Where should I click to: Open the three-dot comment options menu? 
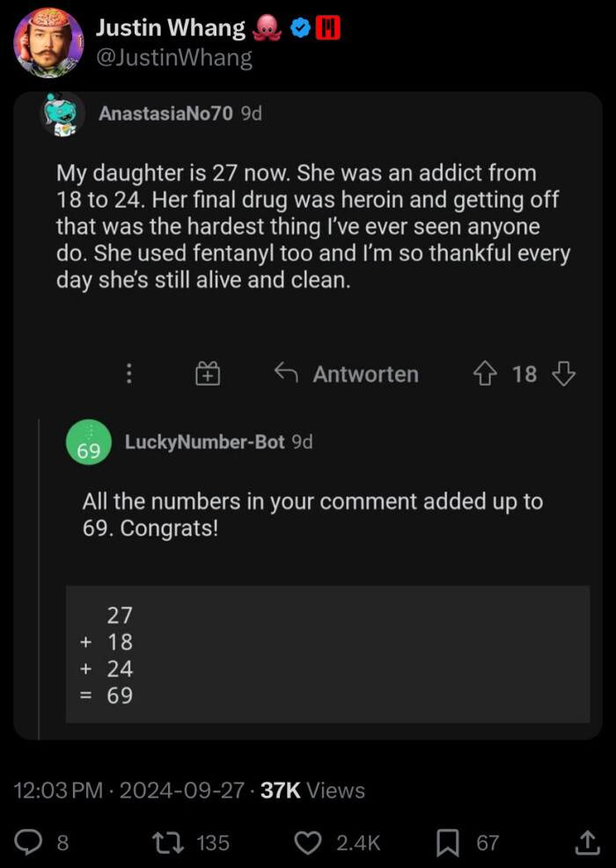coord(129,374)
